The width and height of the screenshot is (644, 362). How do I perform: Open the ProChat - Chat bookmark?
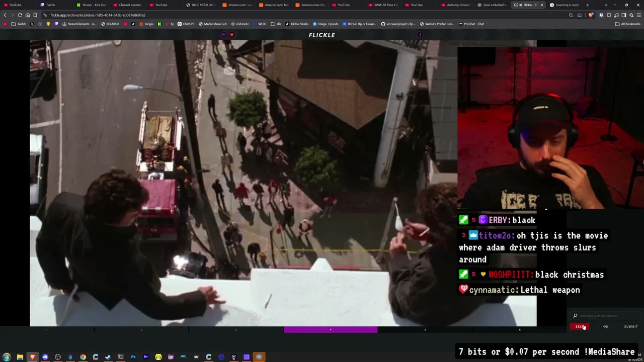click(471, 24)
